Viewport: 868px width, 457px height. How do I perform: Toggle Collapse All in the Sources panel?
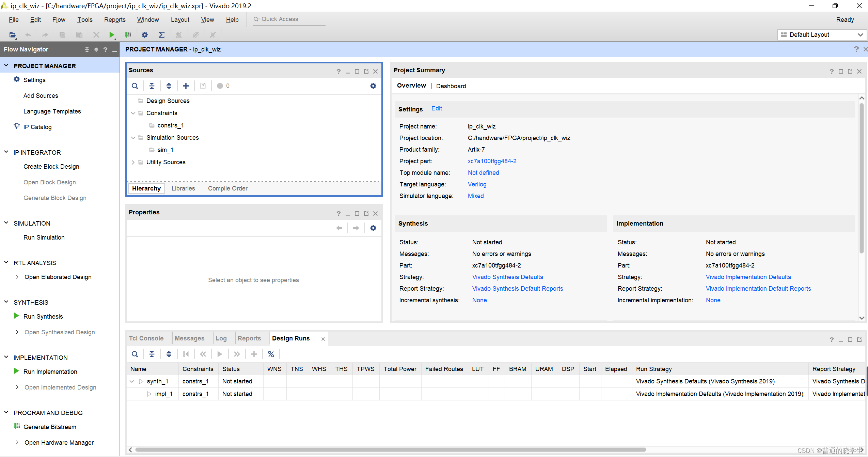point(152,86)
